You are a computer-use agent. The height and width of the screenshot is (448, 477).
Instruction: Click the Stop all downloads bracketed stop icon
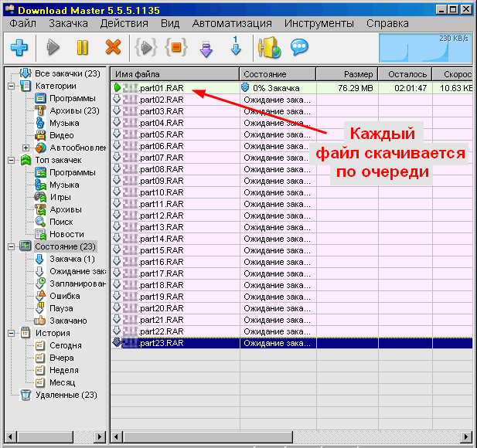(176, 47)
